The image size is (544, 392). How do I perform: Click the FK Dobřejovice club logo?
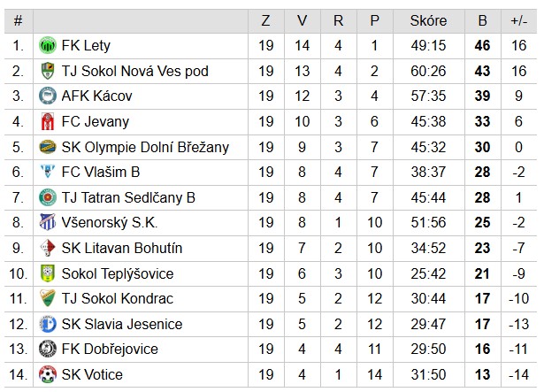(x=48, y=350)
